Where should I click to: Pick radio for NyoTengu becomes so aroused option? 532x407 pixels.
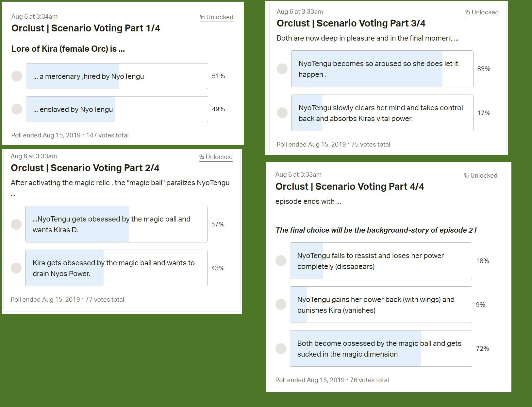tap(282, 69)
